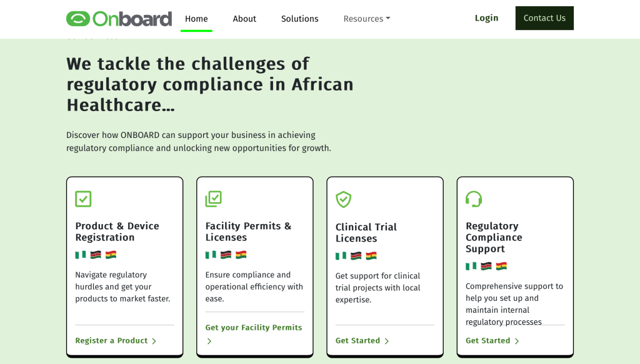Open the About page

click(244, 19)
